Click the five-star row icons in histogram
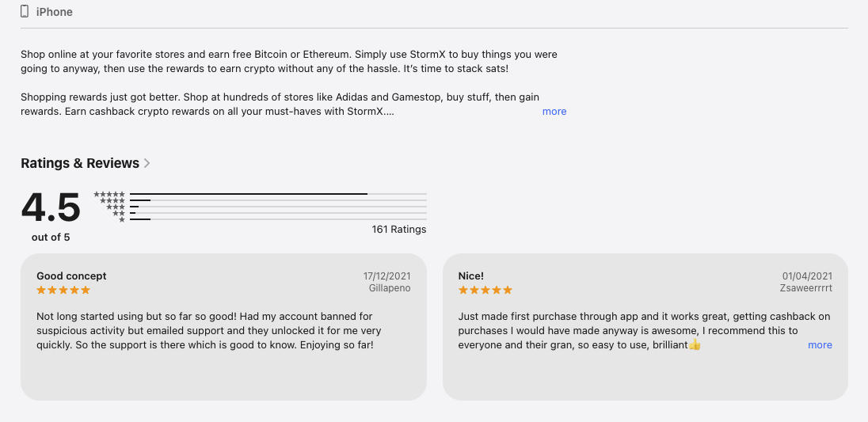Screen dimensions: 868x422 point(109,194)
